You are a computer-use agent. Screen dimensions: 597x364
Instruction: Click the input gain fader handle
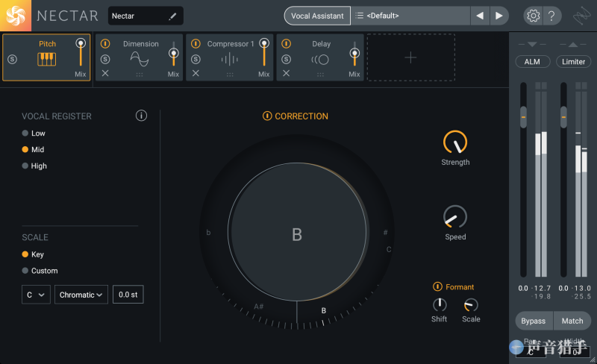(524, 117)
